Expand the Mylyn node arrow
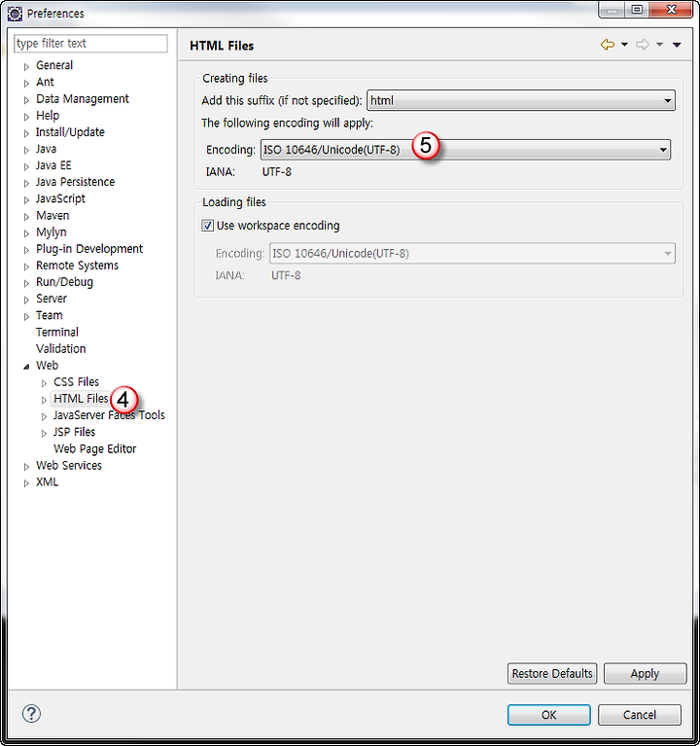 26,233
